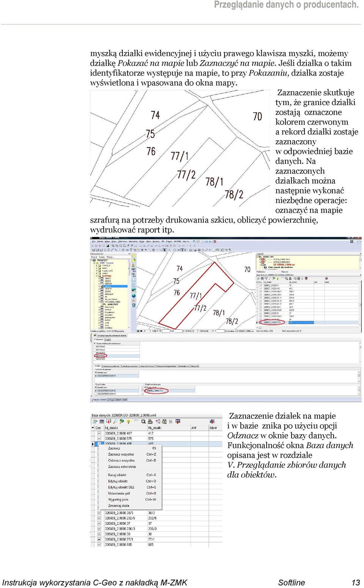The height and width of the screenshot is (588, 364).
Task: Click the globe icon in vertical toolbar
Action: pos(133,296)
